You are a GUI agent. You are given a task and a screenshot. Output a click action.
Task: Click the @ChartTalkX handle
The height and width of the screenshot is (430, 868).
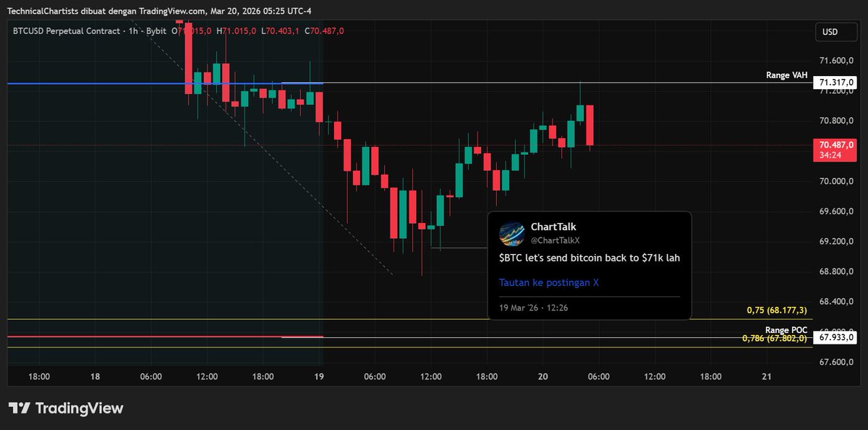pos(556,240)
